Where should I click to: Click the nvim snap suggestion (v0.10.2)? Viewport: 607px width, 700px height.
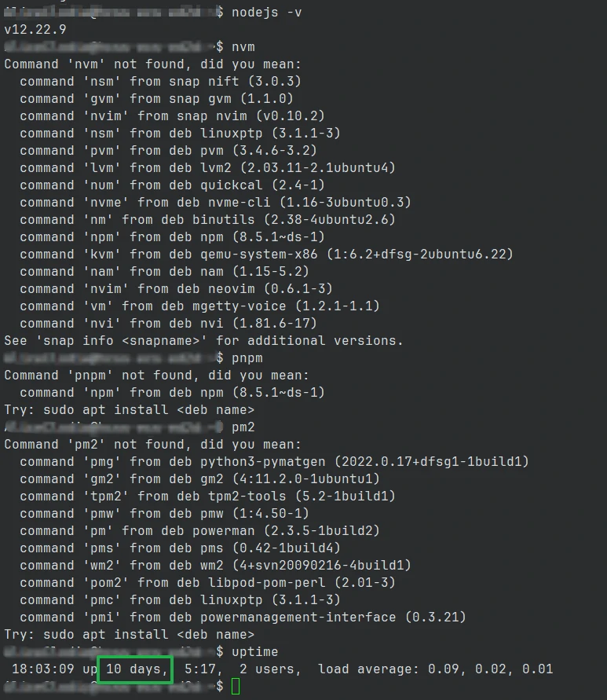[172, 116]
